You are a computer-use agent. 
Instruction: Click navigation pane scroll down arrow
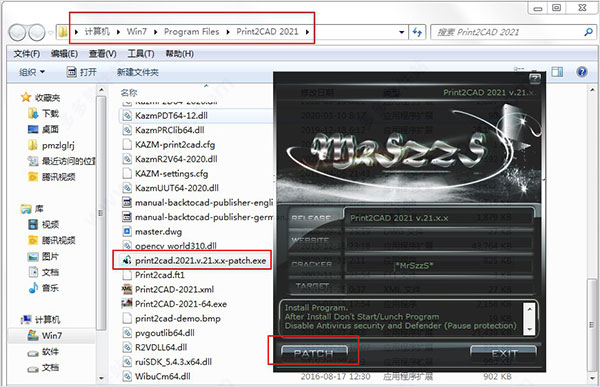coord(101,378)
